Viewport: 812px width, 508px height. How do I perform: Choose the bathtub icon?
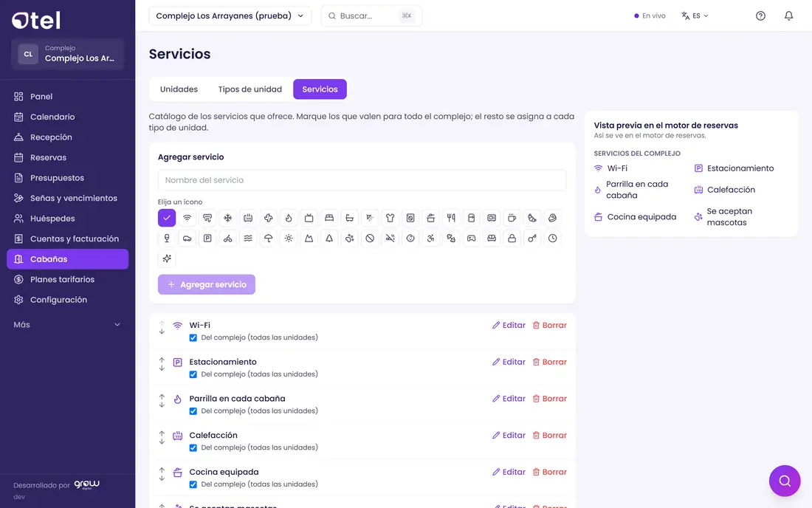tap(350, 218)
